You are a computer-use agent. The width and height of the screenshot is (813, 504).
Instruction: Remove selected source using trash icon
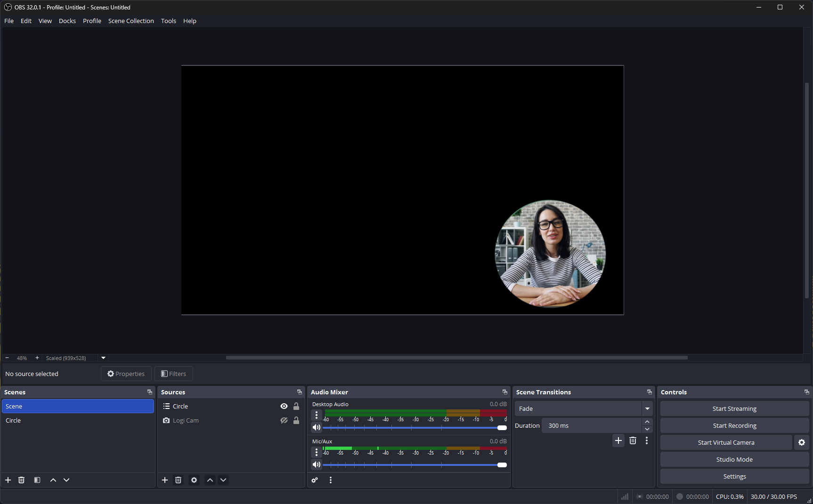tap(178, 480)
